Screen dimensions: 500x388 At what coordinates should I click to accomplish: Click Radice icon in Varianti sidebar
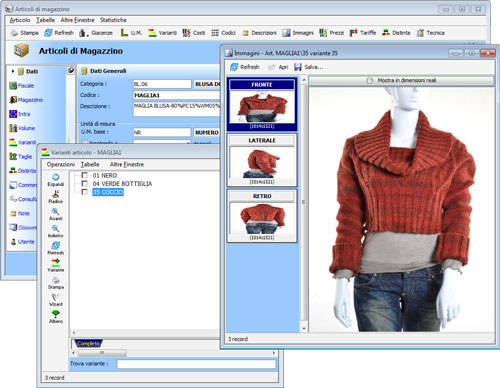pyautogui.click(x=56, y=194)
